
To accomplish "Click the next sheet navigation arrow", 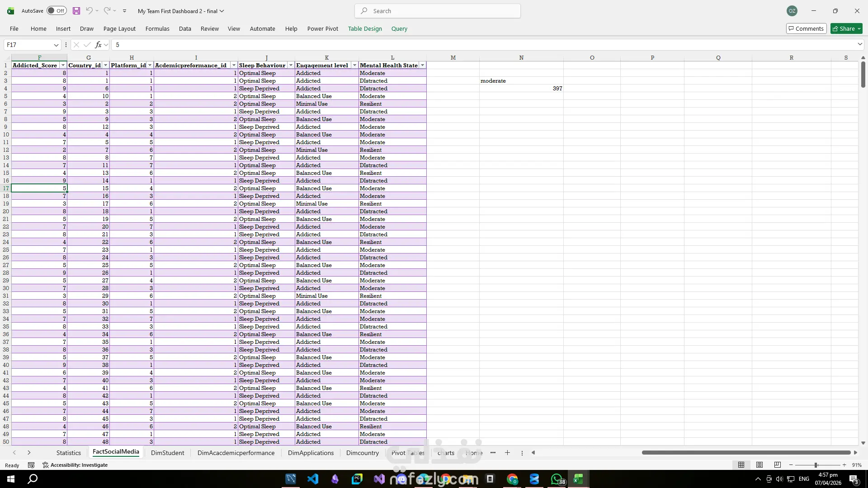I will tap(29, 453).
